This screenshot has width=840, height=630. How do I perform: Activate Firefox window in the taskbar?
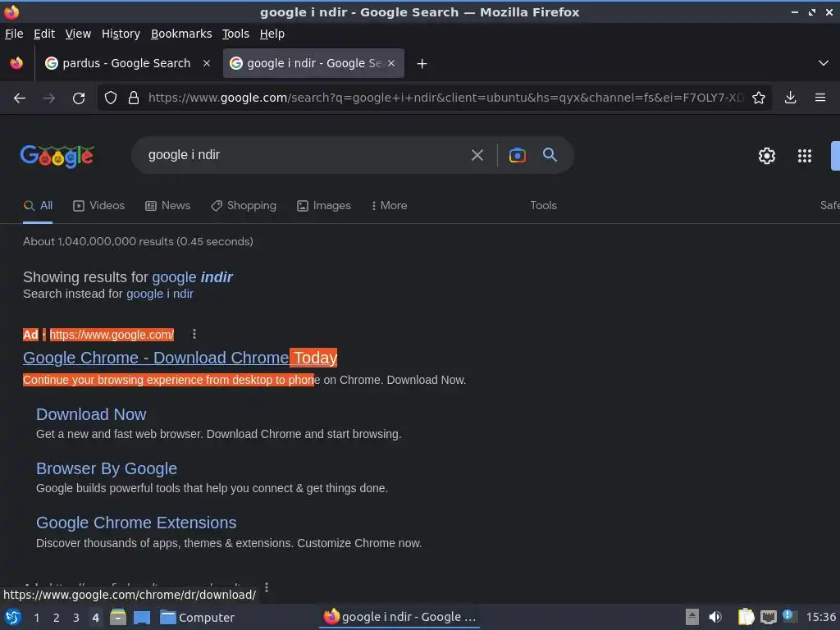click(x=399, y=617)
